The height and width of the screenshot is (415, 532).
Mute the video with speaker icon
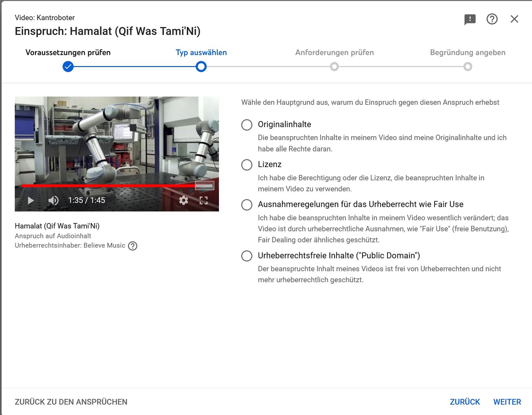pos(53,200)
